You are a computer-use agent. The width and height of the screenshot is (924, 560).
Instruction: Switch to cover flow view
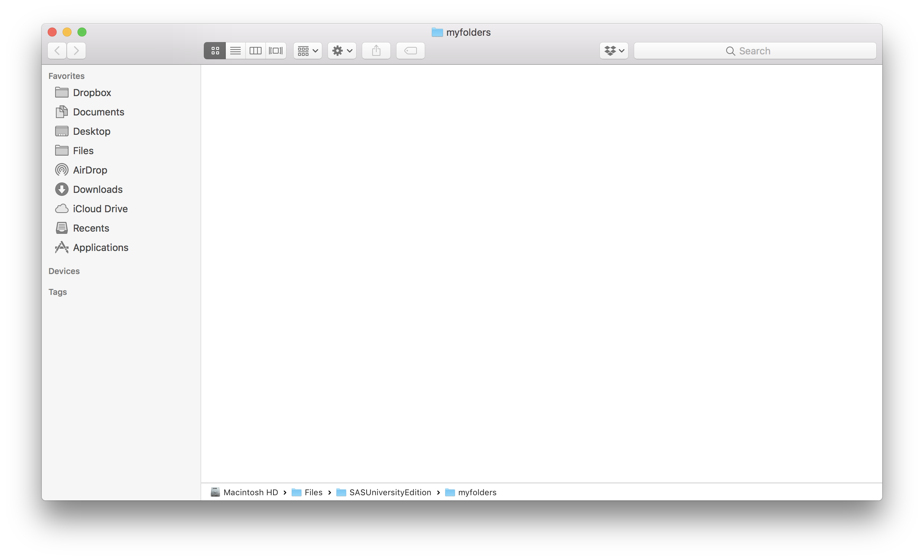[x=276, y=51]
